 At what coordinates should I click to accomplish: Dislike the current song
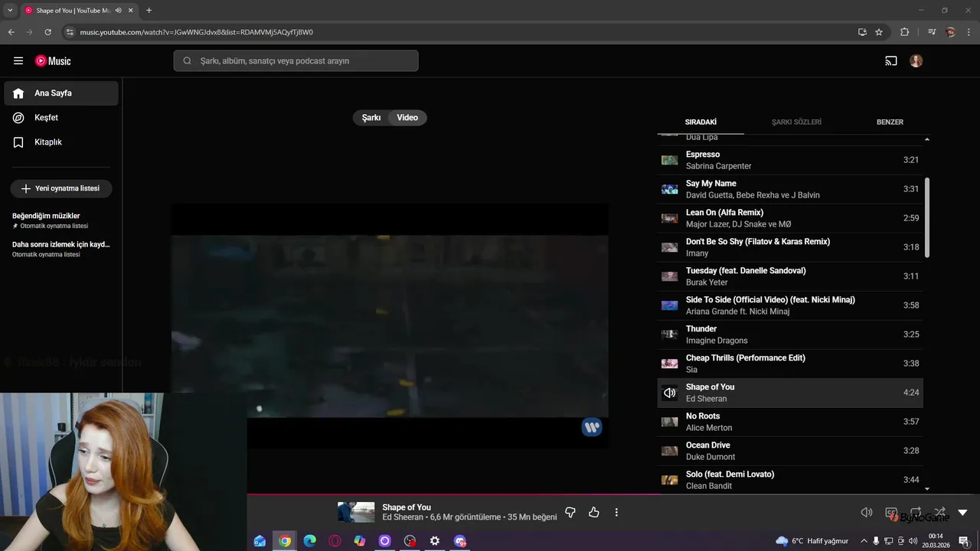point(570,513)
